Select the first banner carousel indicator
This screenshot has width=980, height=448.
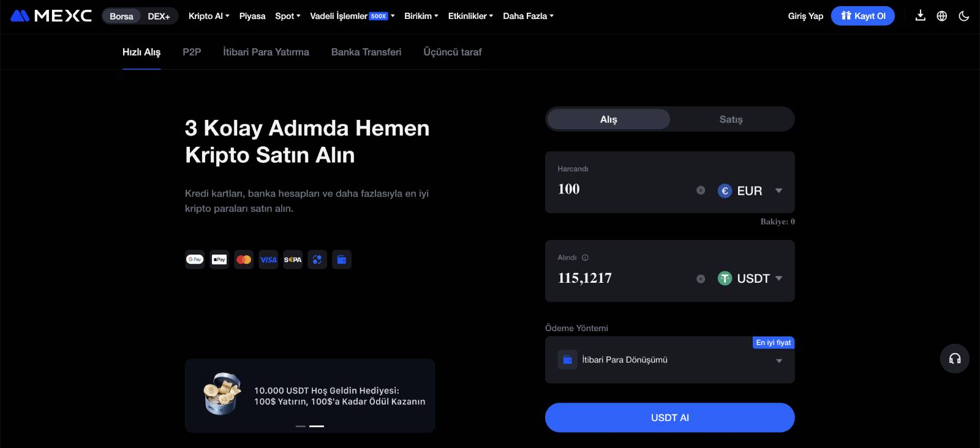click(x=300, y=426)
